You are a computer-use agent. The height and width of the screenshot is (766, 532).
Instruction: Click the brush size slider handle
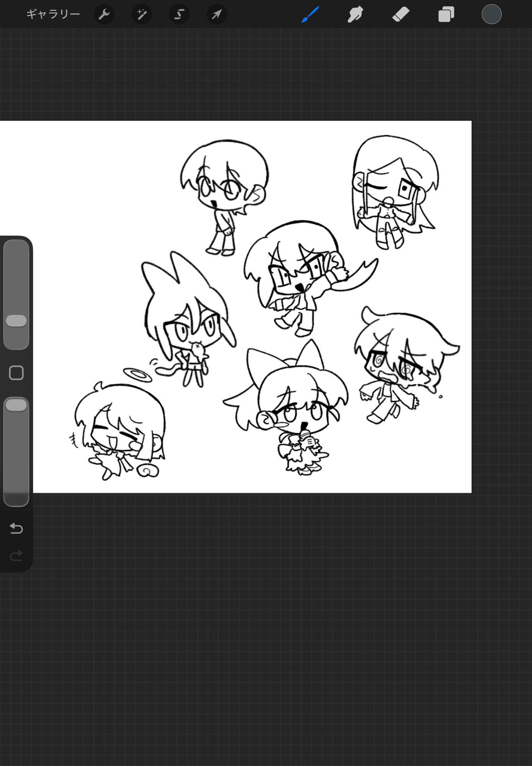coord(16,321)
